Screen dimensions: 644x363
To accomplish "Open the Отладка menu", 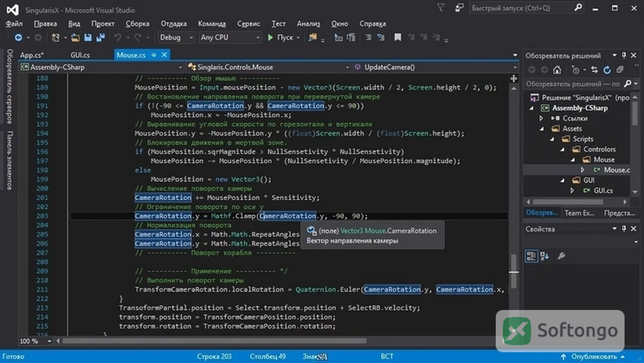I will (174, 24).
